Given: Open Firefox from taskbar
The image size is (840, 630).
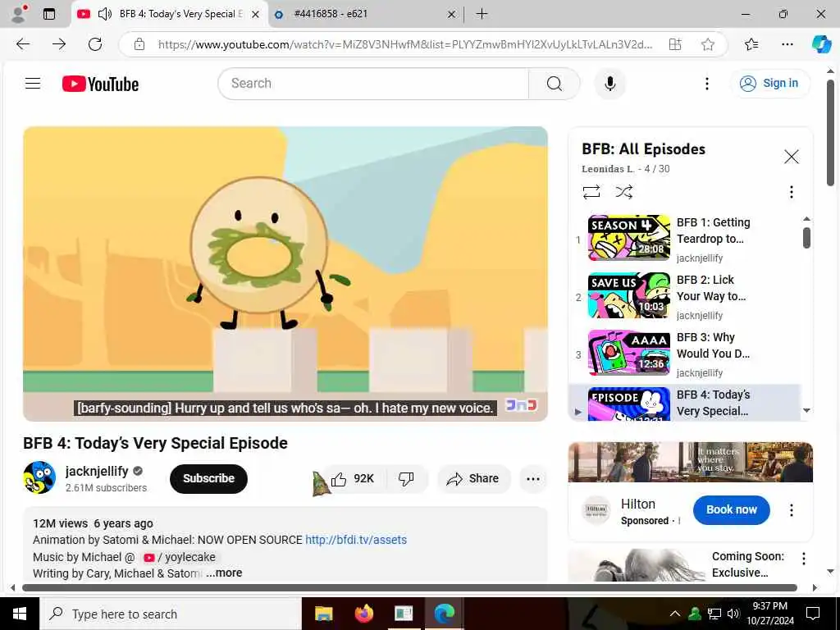Looking at the screenshot, I should click(x=363, y=614).
